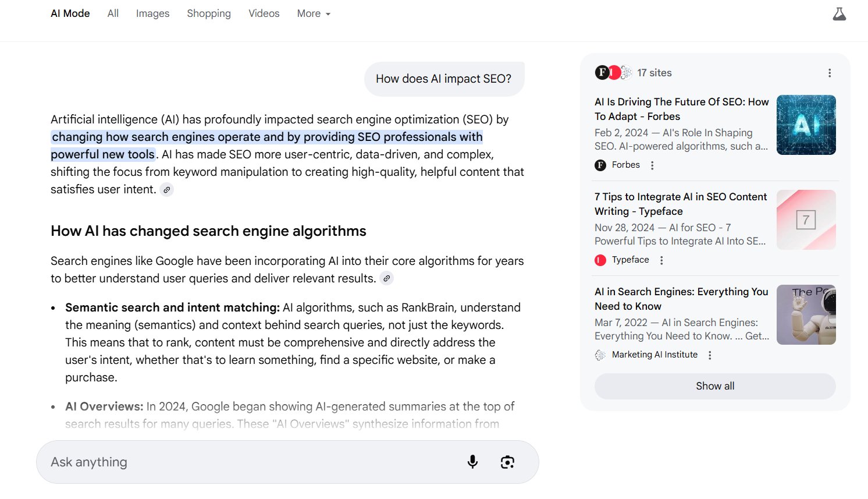This screenshot has width=868, height=499.
Task: Activate voice search with the microphone icon
Action: [472, 461]
